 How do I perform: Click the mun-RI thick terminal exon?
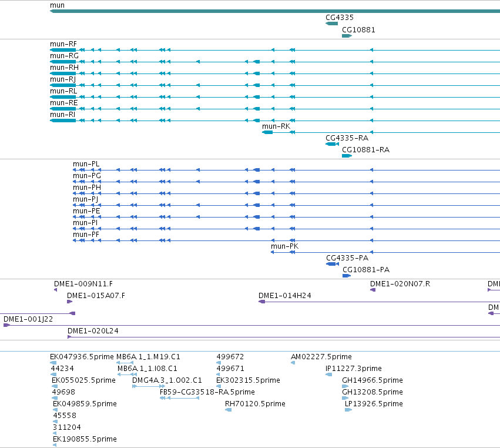coord(63,121)
